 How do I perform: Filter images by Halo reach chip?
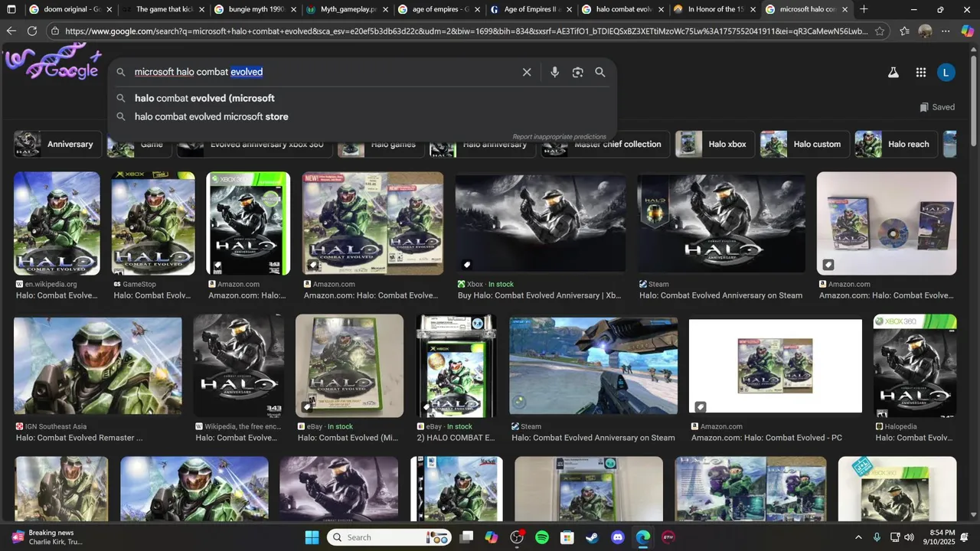(896, 144)
